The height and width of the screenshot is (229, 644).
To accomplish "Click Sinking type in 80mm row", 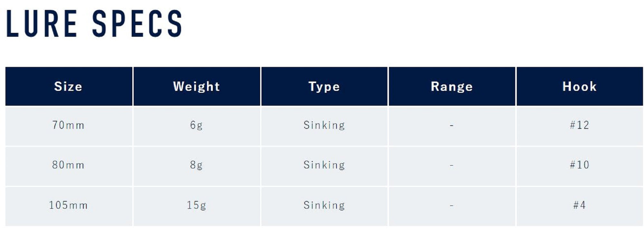I will [x=324, y=165].
